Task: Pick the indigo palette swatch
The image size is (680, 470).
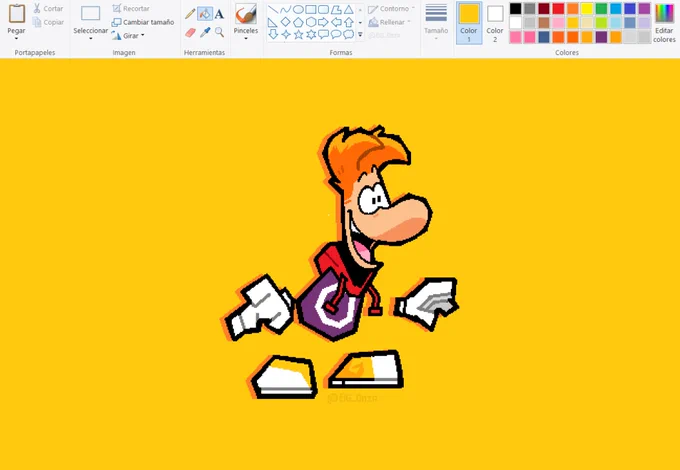Action: pos(630,8)
